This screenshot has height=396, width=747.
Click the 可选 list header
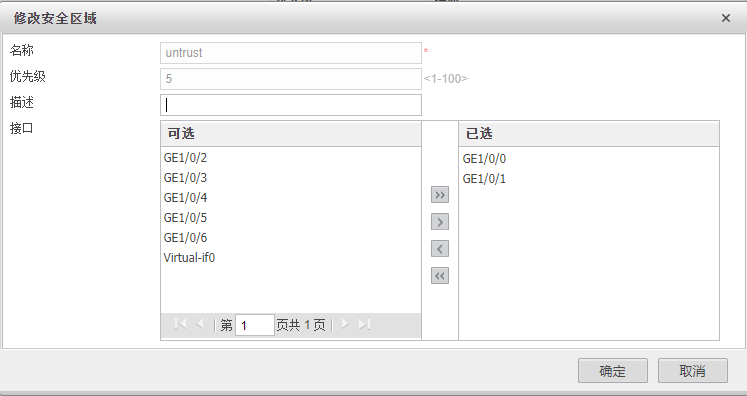point(291,133)
